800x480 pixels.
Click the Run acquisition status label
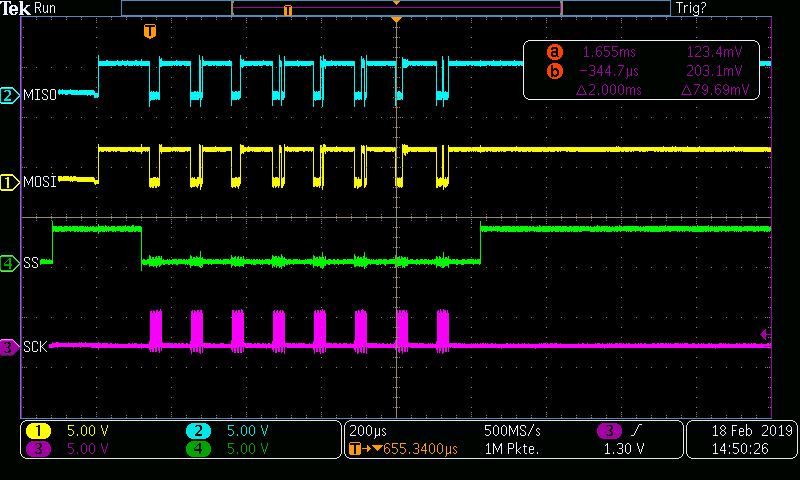[46, 8]
